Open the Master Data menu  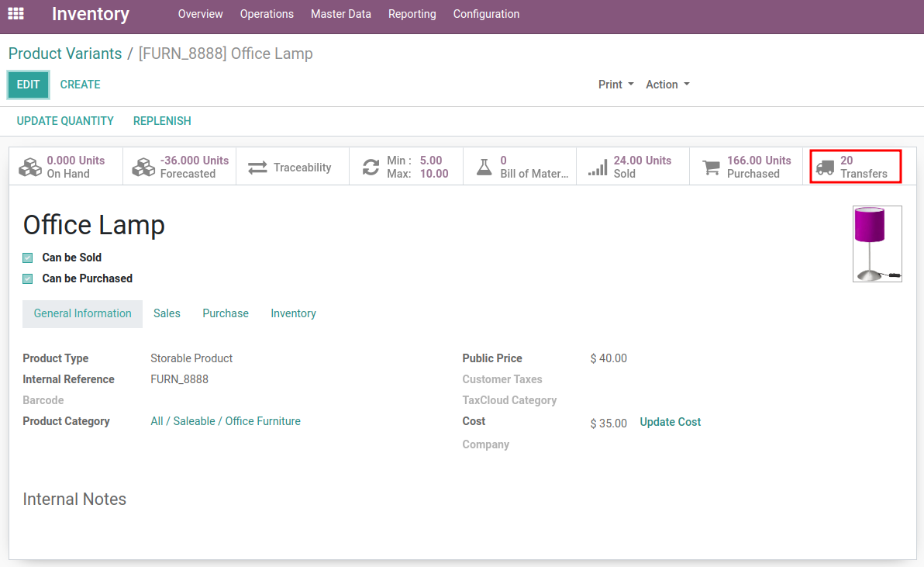tap(340, 14)
